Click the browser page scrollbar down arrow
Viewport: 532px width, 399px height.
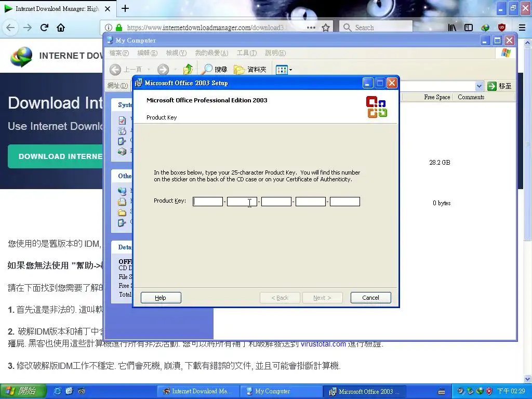(x=528, y=379)
